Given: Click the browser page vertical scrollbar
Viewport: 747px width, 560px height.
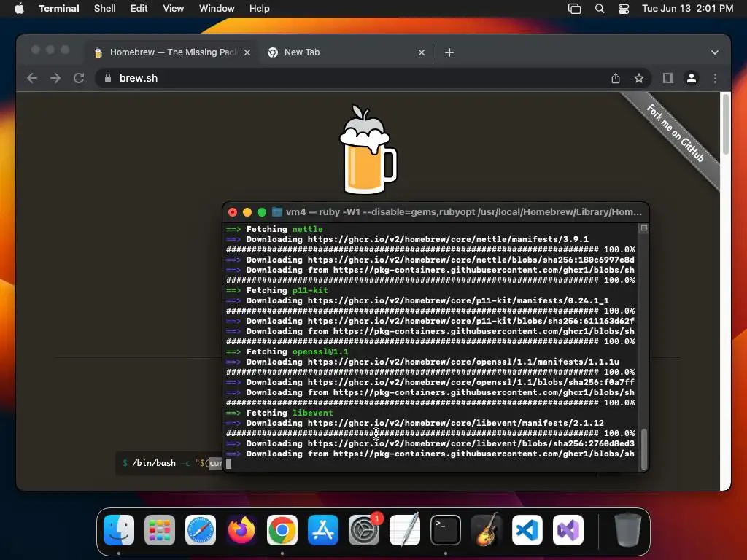Looking at the screenshot, I should (x=726, y=124).
